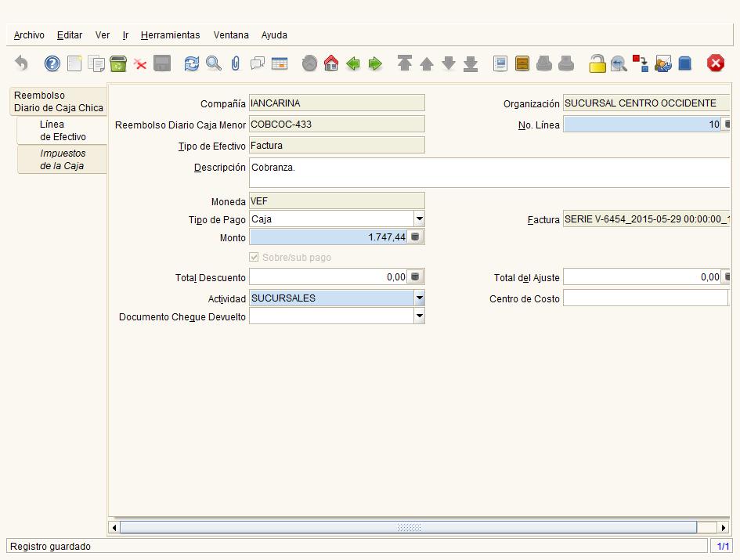Click the print preview icon

(x=544, y=63)
